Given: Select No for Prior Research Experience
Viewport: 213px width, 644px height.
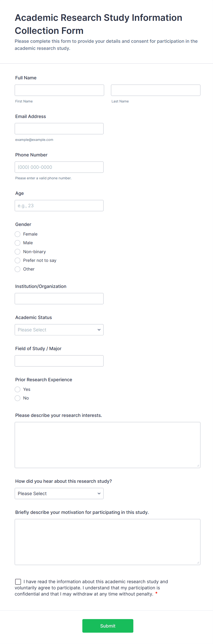Looking at the screenshot, I should coord(17,398).
